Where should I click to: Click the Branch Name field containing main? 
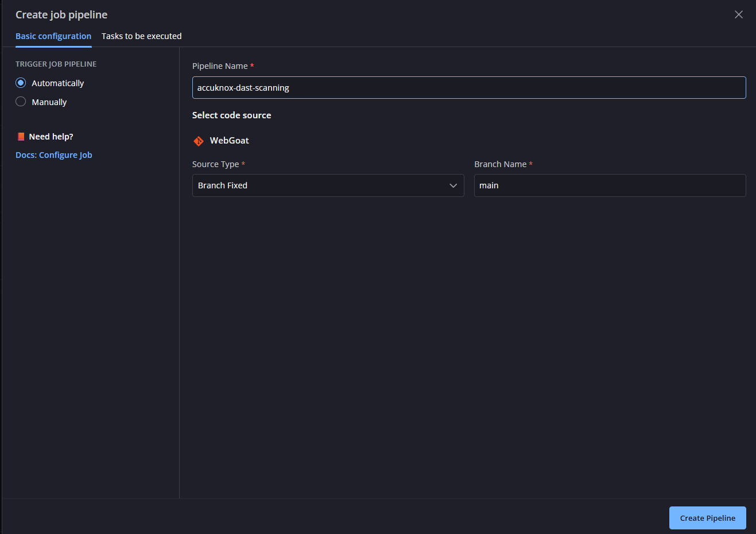[x=609, y=185]
